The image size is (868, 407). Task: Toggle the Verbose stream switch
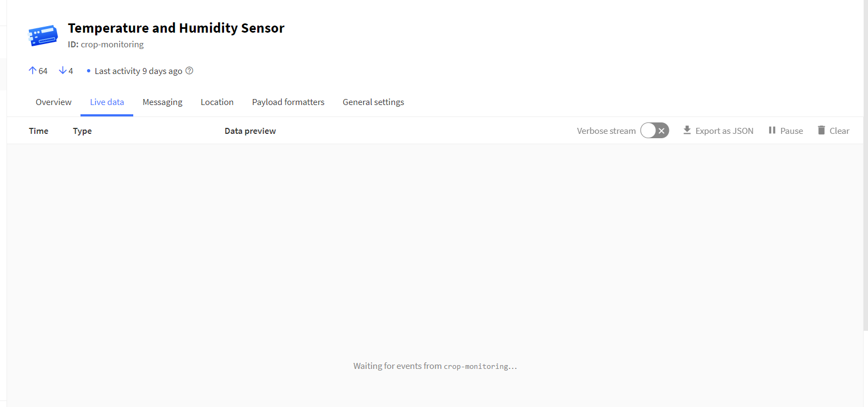point(654,131)
